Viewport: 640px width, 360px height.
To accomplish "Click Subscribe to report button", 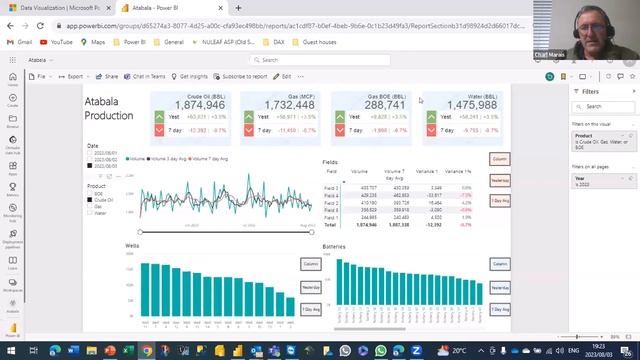I will (240, 76).
